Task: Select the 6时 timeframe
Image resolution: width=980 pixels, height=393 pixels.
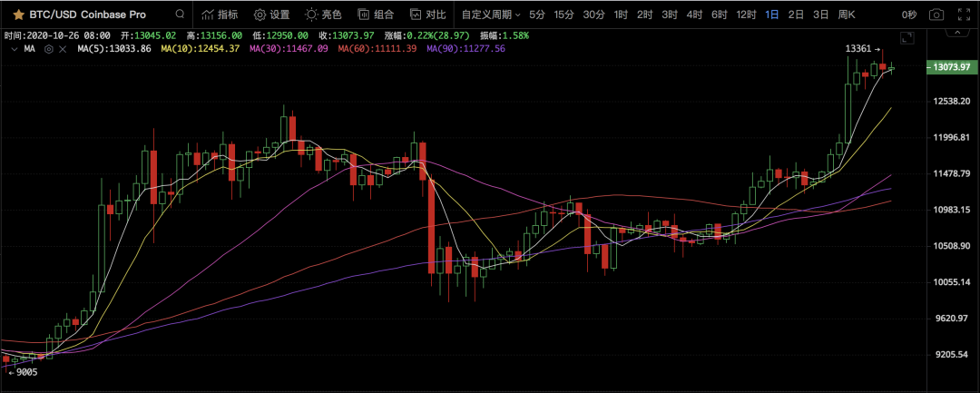Action: pyautogui.click(x=719, y=14)
